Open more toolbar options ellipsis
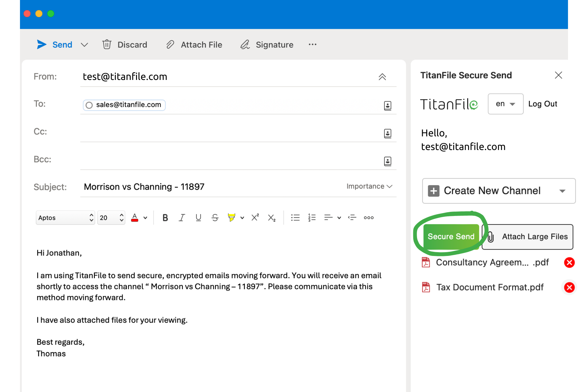 pos(312,44)
